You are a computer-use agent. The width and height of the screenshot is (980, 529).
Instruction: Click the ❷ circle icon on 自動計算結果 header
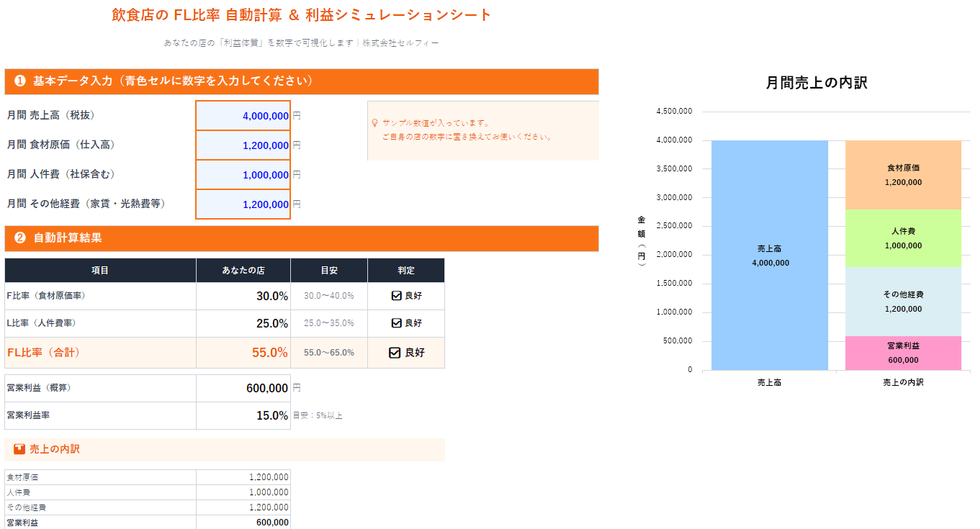(x=19, y=239)
